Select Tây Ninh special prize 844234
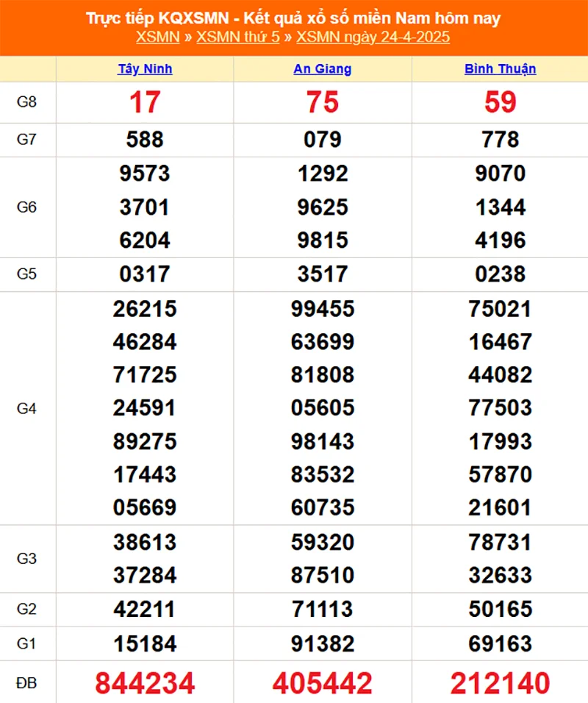Image resolution: width=588 pixels, height=703 pixels. tap(145, 683)
